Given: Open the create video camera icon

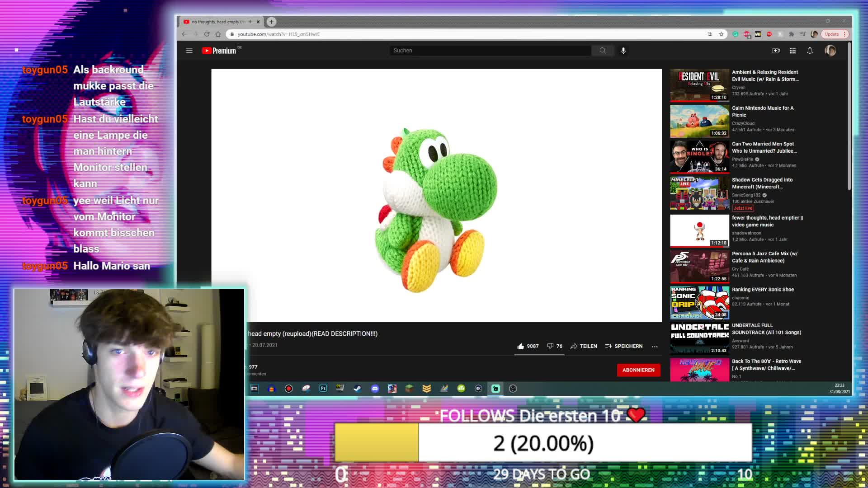Looking at the screenshot, I should (776, 51).
